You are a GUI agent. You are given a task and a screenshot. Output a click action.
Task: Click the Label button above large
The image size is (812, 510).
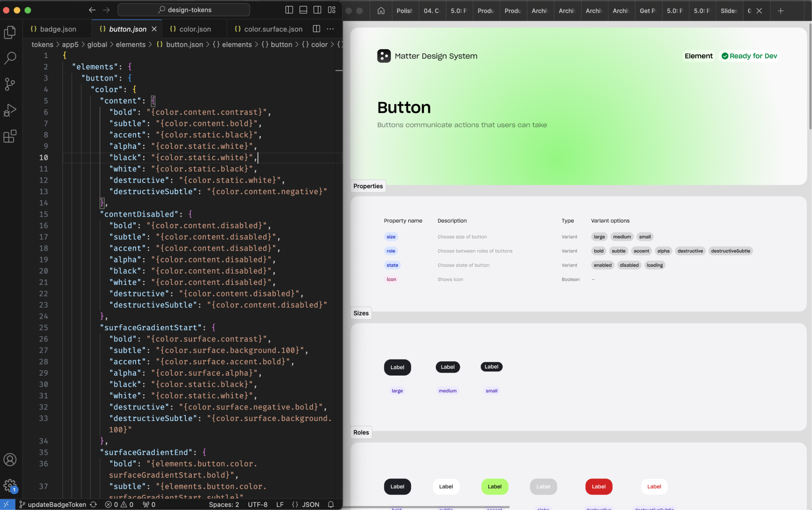397,367
